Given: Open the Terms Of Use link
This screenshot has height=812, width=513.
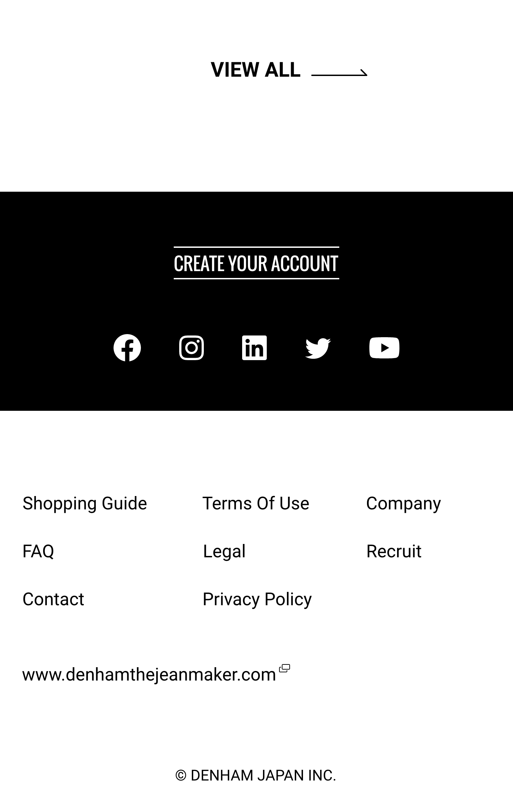Looking at the screenshot, I should [256, 504].
